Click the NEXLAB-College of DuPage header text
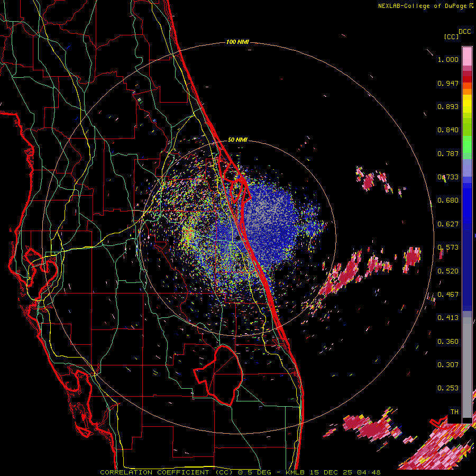The image size is (476, 476). [x=426, y=6]
